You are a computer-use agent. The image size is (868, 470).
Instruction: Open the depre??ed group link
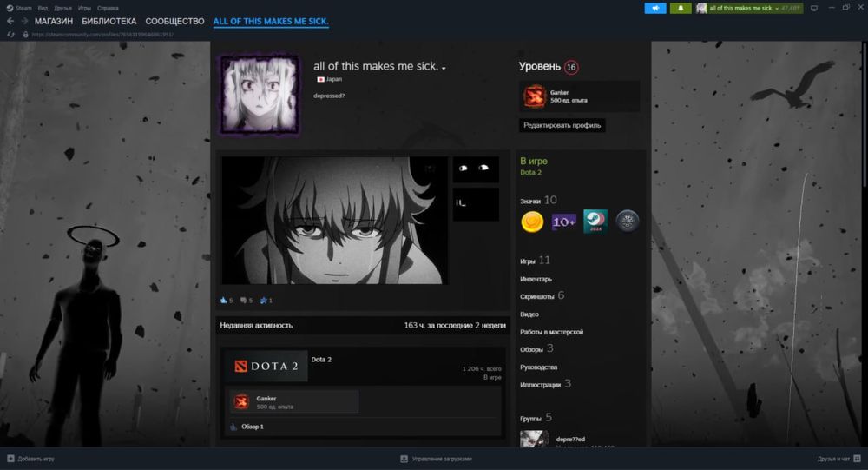(x=570, y=439)
